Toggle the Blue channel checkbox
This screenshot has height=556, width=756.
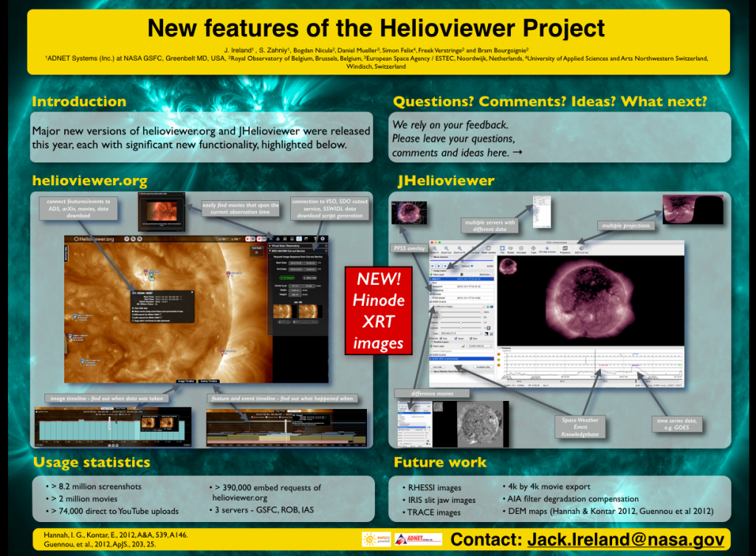point(471,338)
